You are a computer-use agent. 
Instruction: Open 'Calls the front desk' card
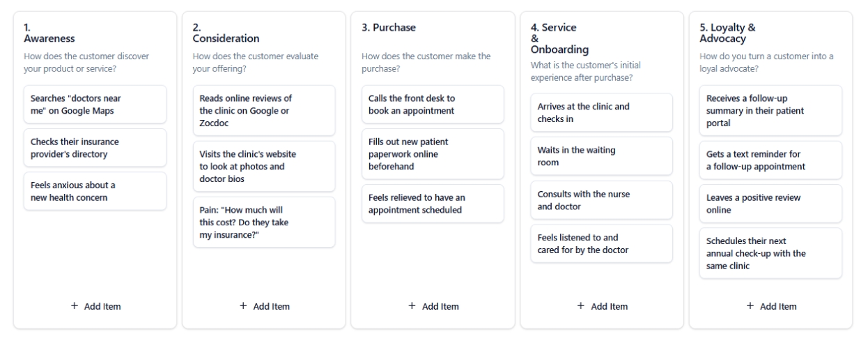click(433, 105)
